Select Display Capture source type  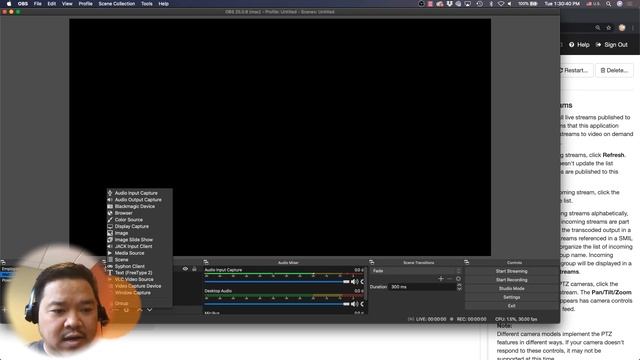(x=139, y=226)
